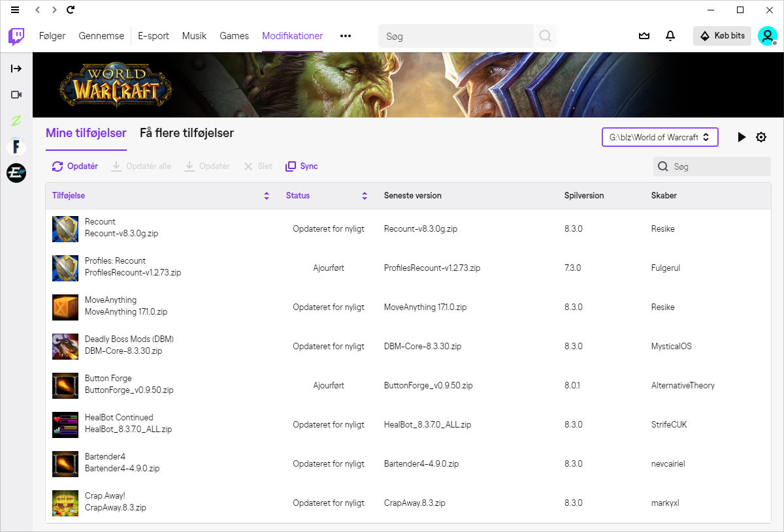The height and width of the screenshot is (532, 784).
Task: Click the Prime crown icon
Action: point(644,36)
